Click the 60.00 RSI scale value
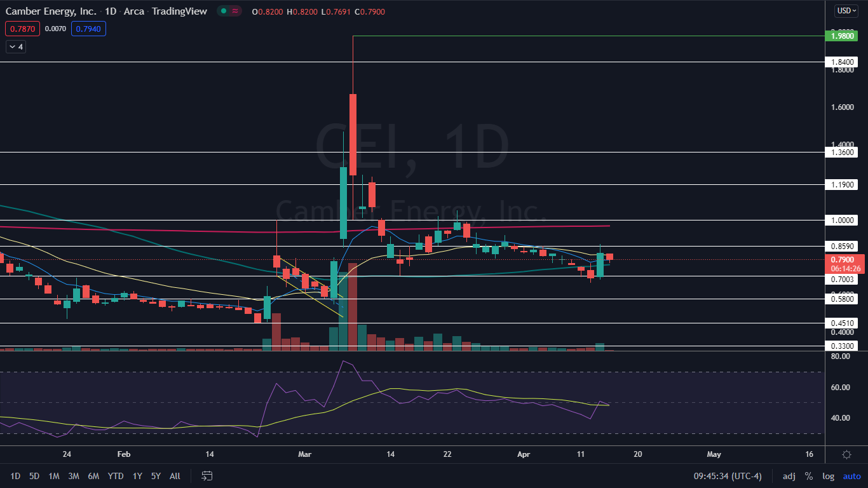 840,387
